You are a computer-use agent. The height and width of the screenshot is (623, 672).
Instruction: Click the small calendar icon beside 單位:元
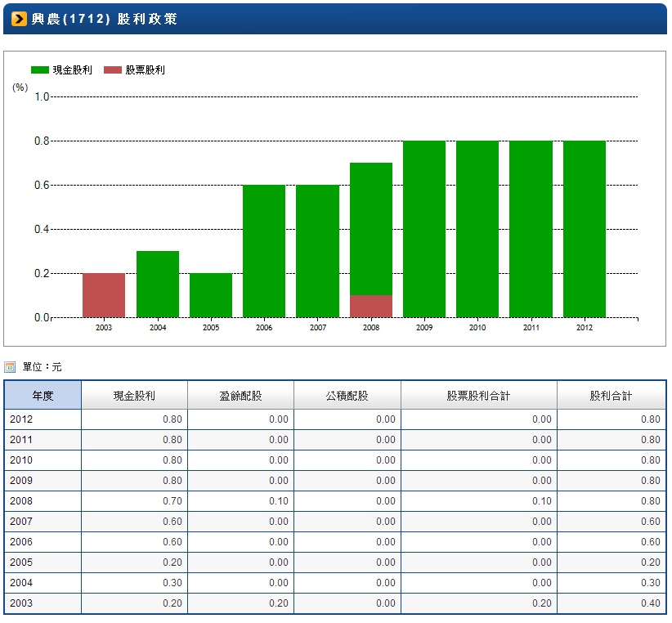[10, 367]
